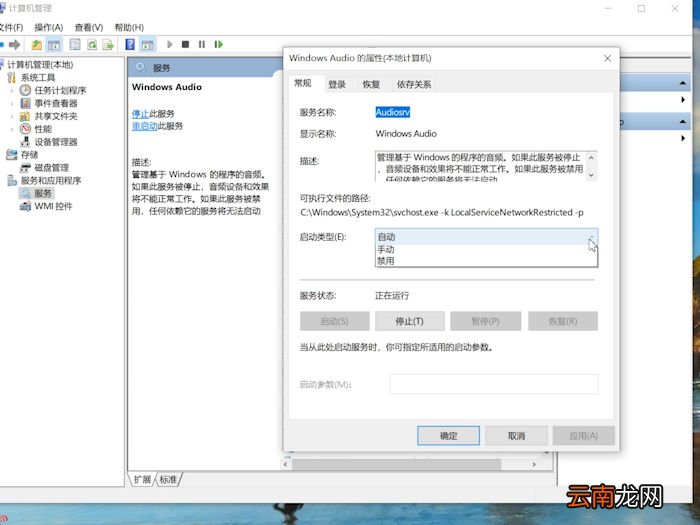This screenshot has height=525, width=700.
Task: Select 计算机管理(本地) root node
Action: (40, 65)
